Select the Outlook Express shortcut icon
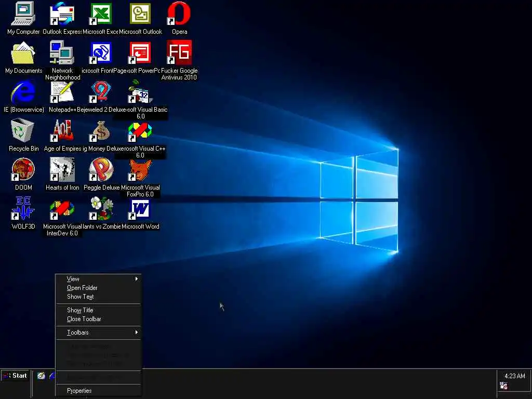 tap(62, 14)
